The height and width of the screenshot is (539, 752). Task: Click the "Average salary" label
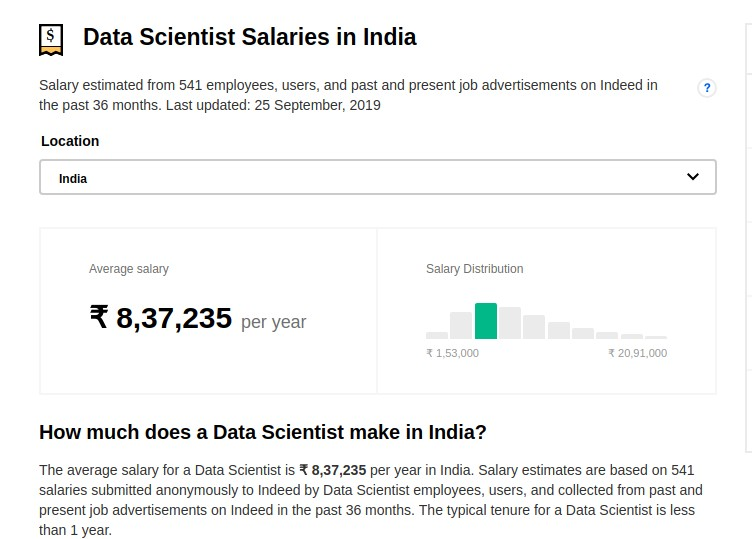pos(129,269)
